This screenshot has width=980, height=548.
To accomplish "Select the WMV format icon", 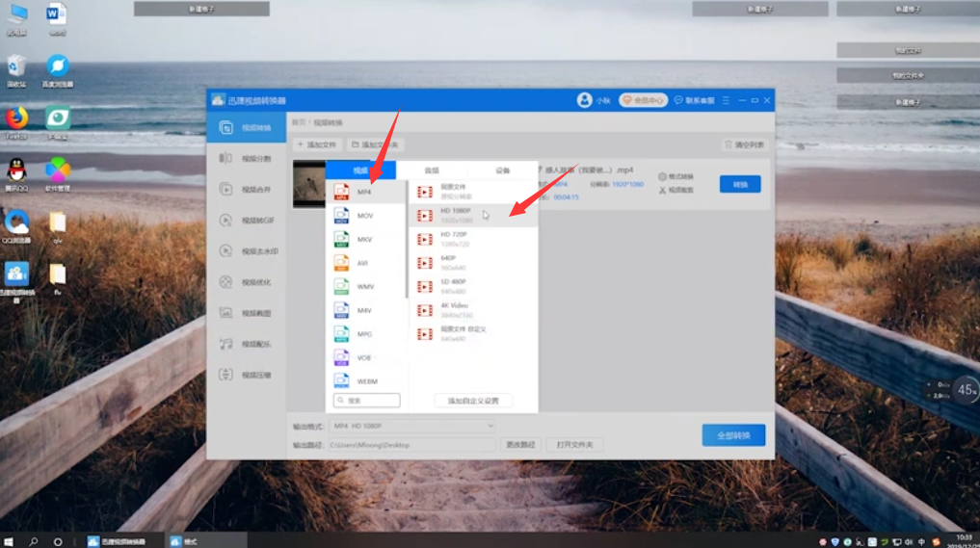I will click(341, 287).
